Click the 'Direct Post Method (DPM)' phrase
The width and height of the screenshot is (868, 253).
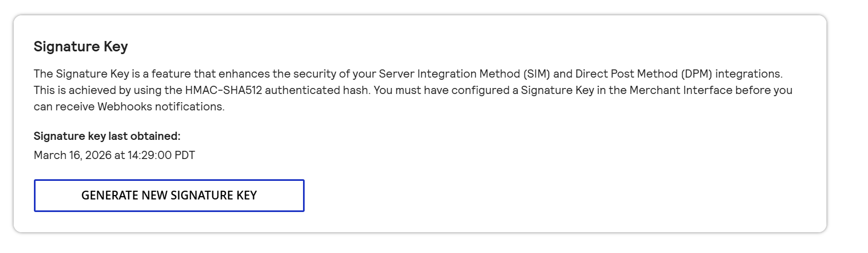tap(644, 74)
